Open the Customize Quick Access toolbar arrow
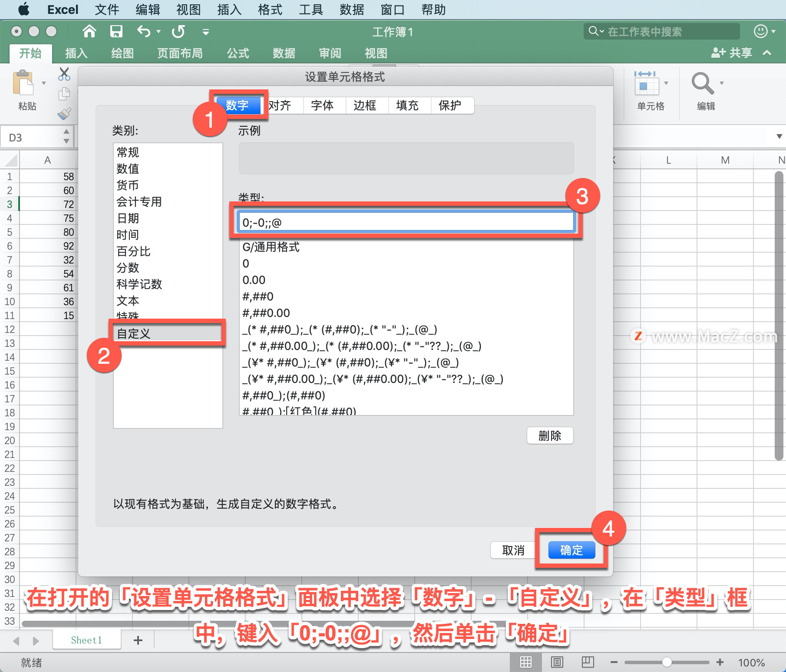 click(206, 32)
